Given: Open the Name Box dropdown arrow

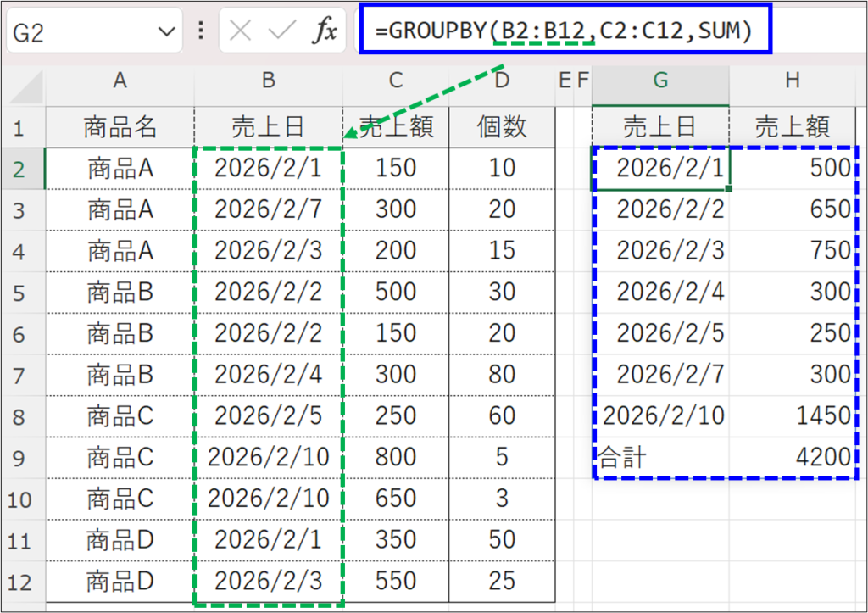Looking at the screenshot, I should tap(165, 32).
